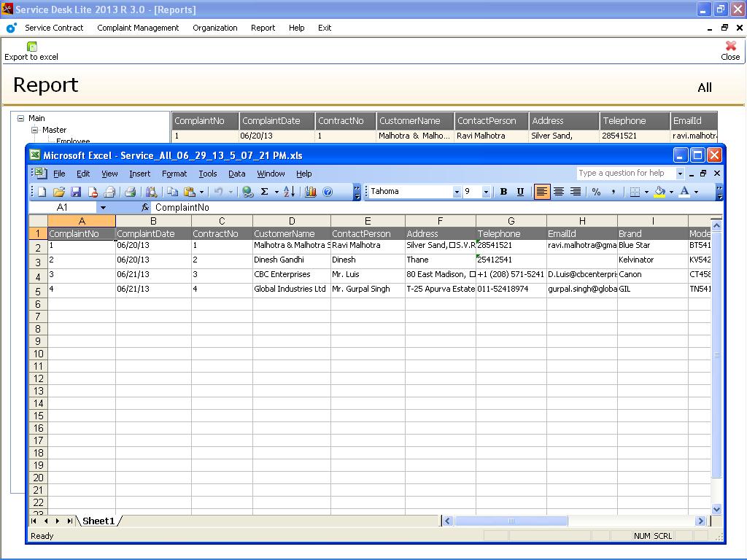Go to next sheet tab arrow
This screenshot has width=747, height=560.
pyautogui.click(x=58, y=521)
